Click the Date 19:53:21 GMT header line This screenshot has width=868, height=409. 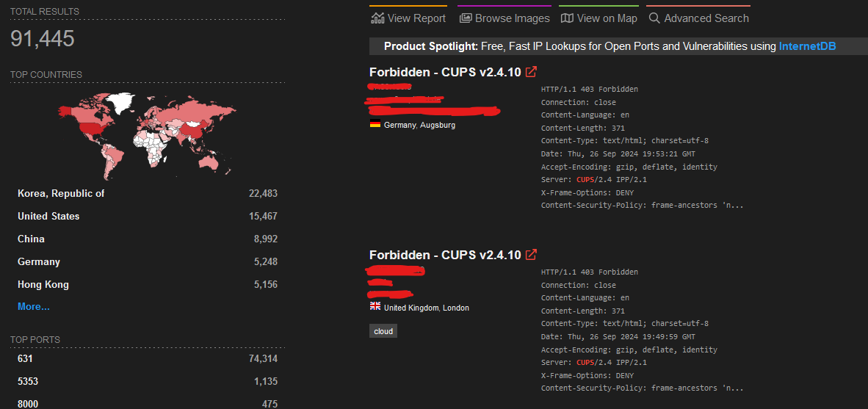[x=618, y=154]
